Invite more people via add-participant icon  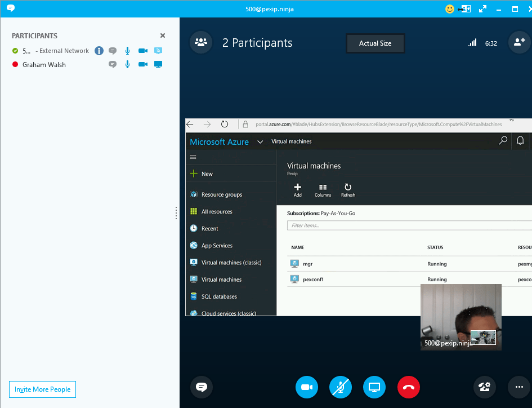tap(519, 42)
